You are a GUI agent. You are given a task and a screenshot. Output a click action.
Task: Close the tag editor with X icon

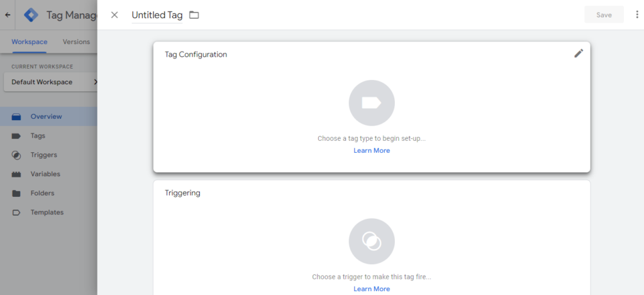pyautogui.click(x=114, y=15)
